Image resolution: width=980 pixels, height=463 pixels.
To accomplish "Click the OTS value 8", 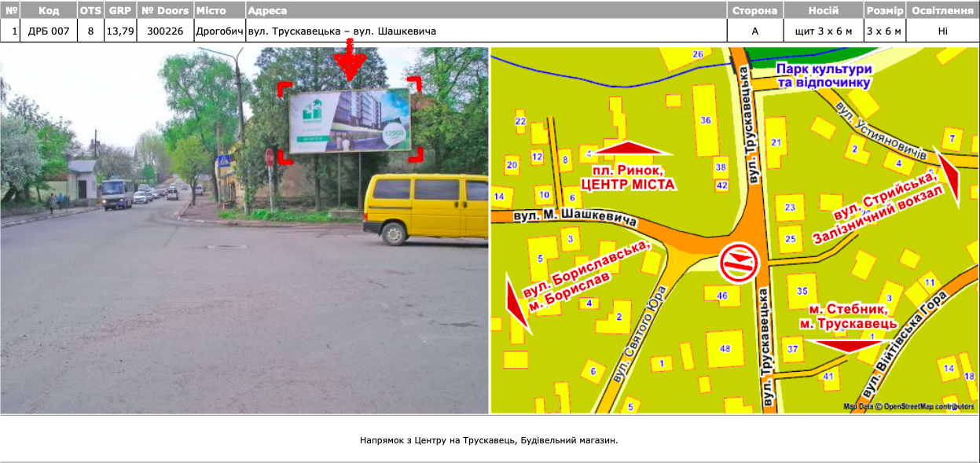I will pos(90,31).
